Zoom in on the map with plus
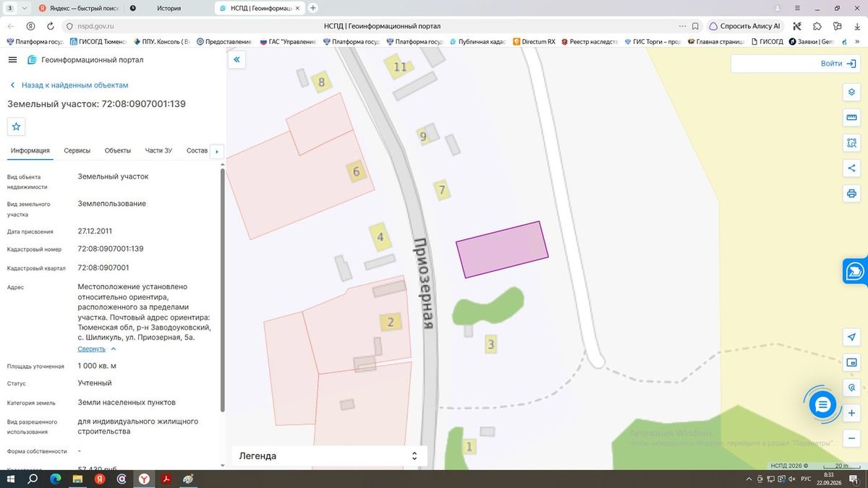Image resolution: width=868 pixels, height=488 pixels. coord(851,413)
